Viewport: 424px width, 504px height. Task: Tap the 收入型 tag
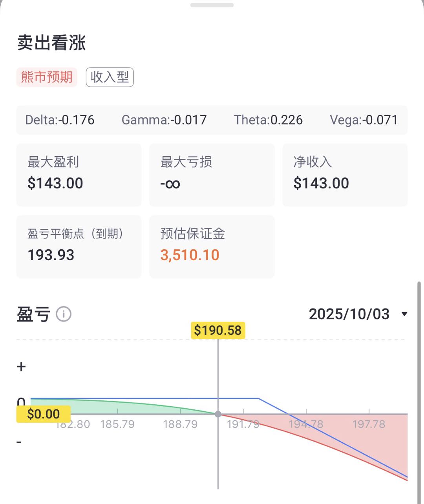[110, 77]
